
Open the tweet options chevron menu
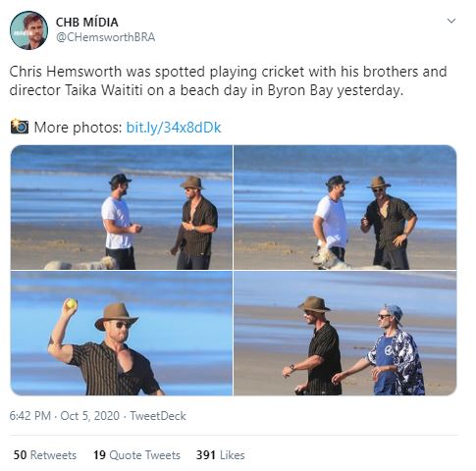(x=451, y=21)
